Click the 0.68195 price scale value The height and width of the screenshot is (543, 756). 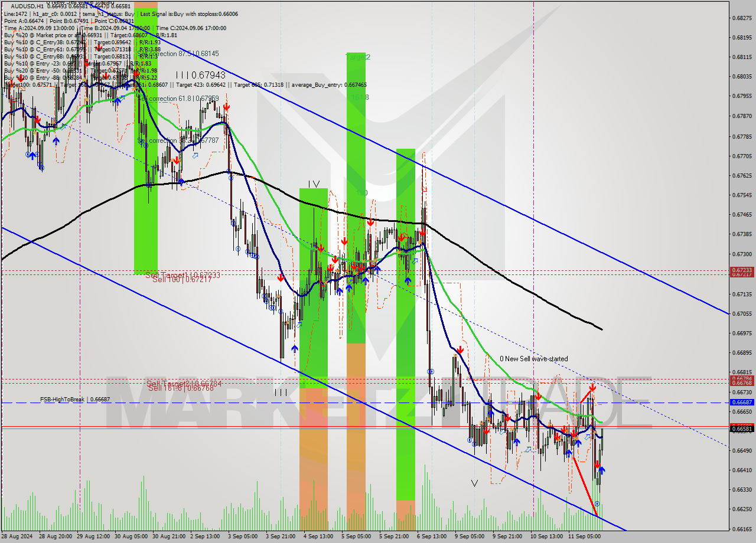742,37
